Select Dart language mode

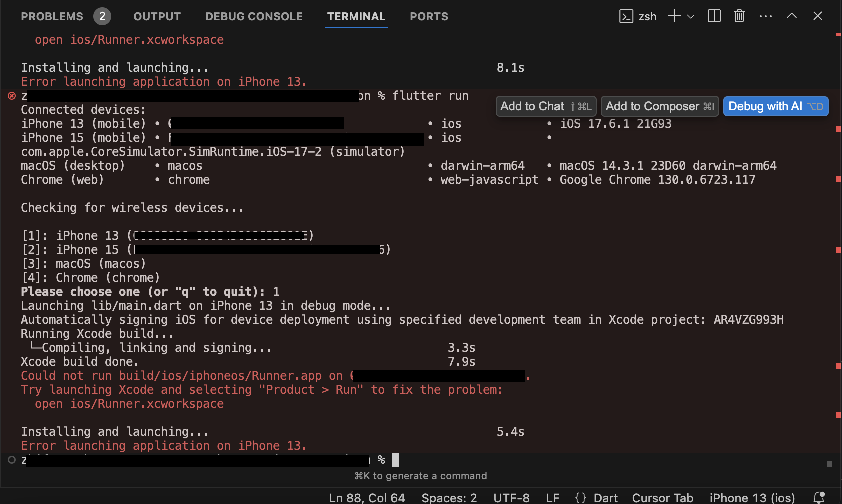pyautogui.click(x=606, y=498)
